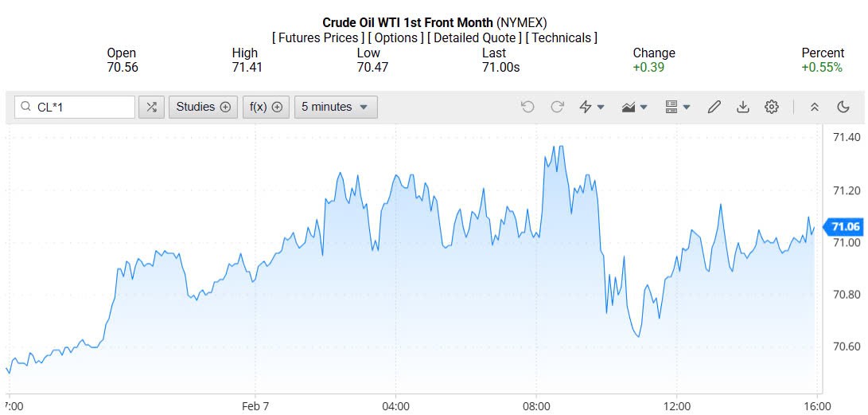The image size is (868, 415).
Task: Expand the 5 minutes interval dropdown
Action: 335,107
